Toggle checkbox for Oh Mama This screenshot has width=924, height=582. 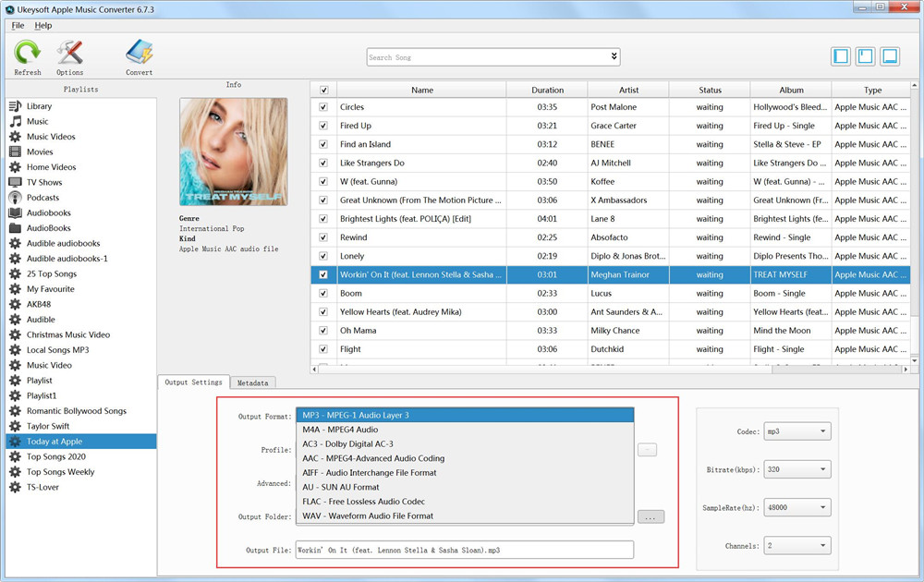point(322,331)
